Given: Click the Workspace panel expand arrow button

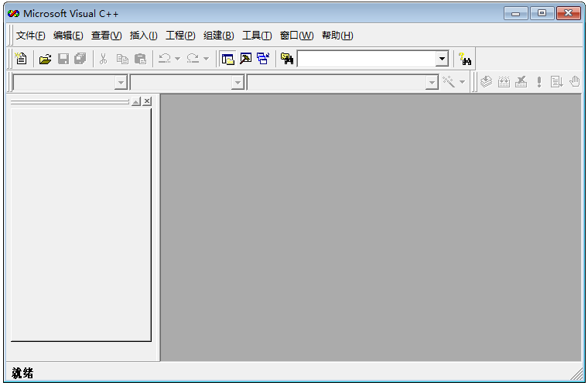Looking at the screenshot, I should tap(136, 101).
